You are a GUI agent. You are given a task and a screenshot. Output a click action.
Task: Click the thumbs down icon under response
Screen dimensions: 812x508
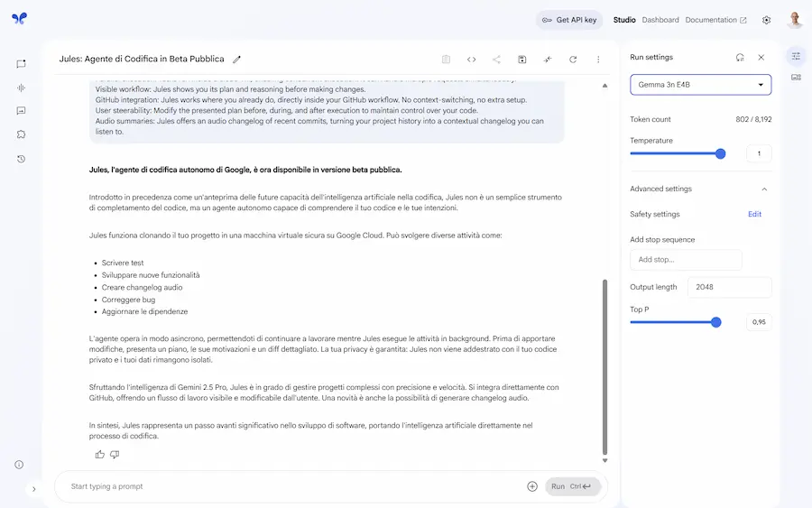pyautogui.click(x=115, y=455)
